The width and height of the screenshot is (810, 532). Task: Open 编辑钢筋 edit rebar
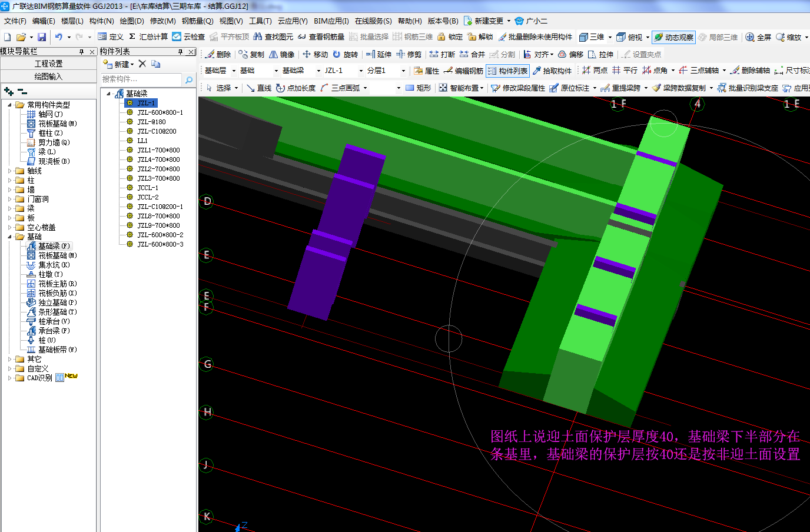tap(463, 71)
